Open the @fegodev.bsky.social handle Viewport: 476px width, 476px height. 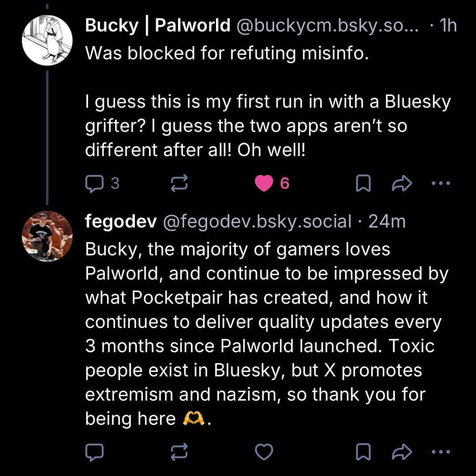257,222
